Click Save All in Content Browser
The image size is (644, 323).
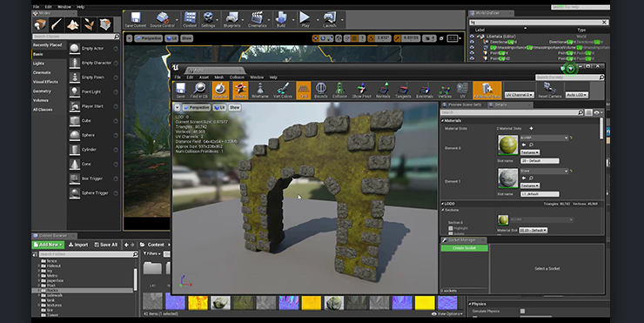point(106,245)
